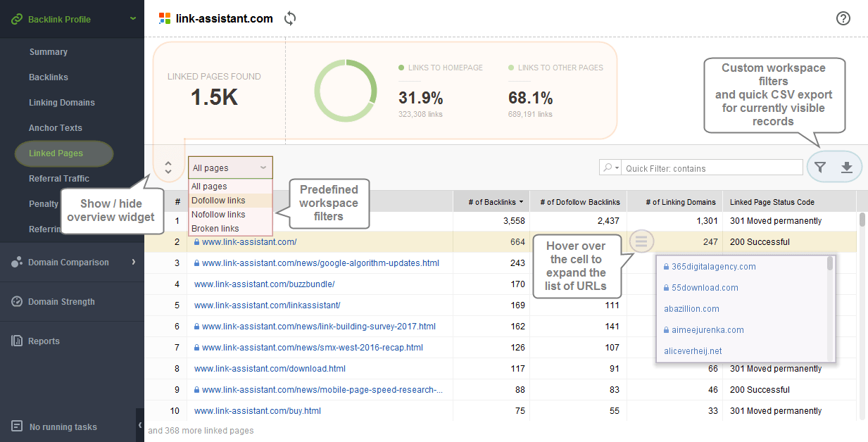
Task: Open mobile-page-speed-research link in row 9
Action: point(322,390)
